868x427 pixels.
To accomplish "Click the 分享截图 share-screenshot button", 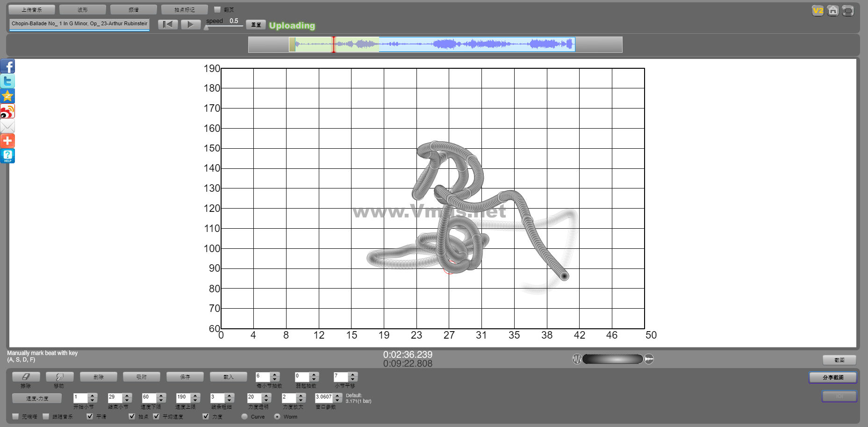I will (x=833, y=377).
